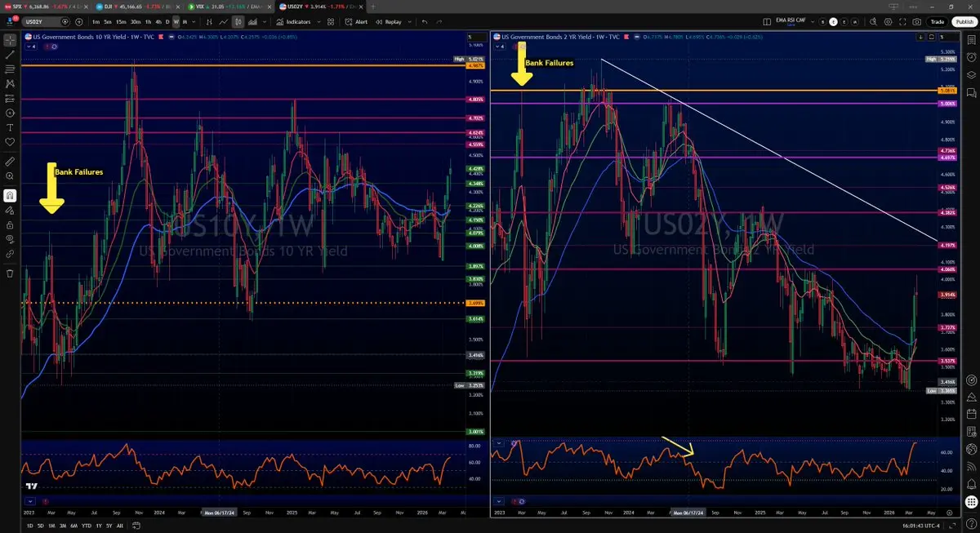The height and width of the screenshot is (533, 980).
Task: Toggle magnet mode in left toolbar
Action: pyautogui.click(x=10, y=195)
